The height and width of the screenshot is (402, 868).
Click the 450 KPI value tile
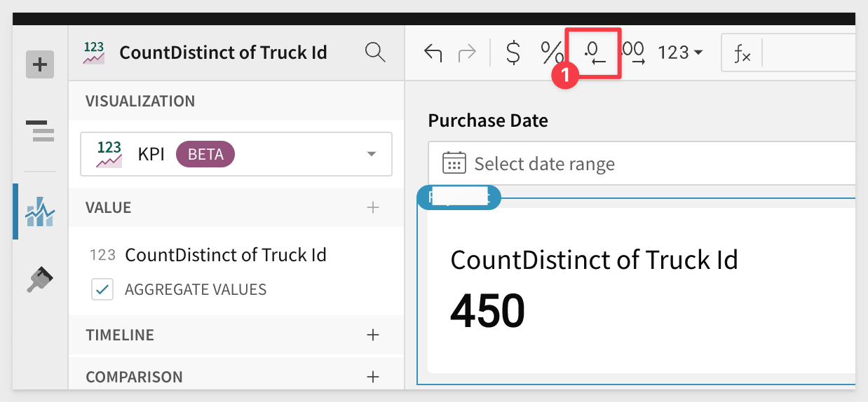point(488,311)
